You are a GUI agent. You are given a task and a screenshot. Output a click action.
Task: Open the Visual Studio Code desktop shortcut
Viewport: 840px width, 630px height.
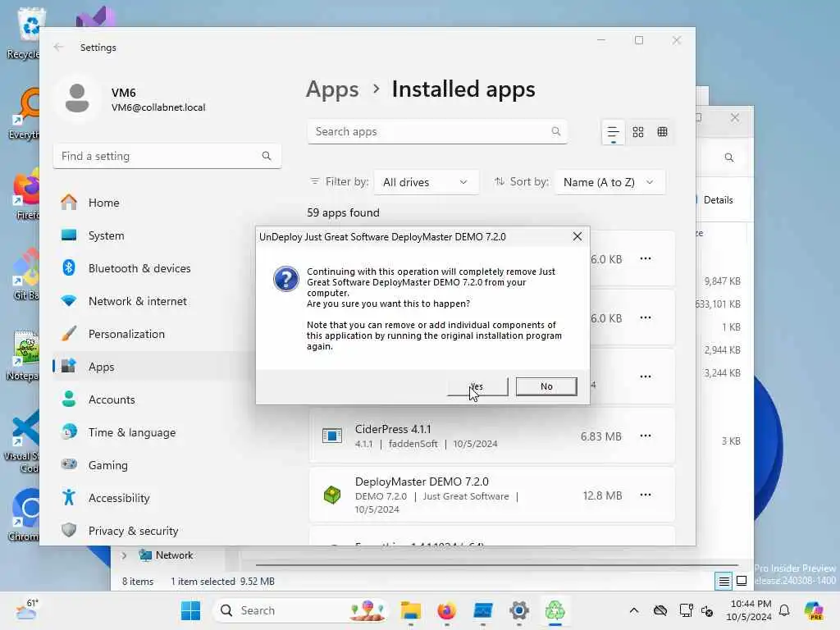tap(21, 441)
